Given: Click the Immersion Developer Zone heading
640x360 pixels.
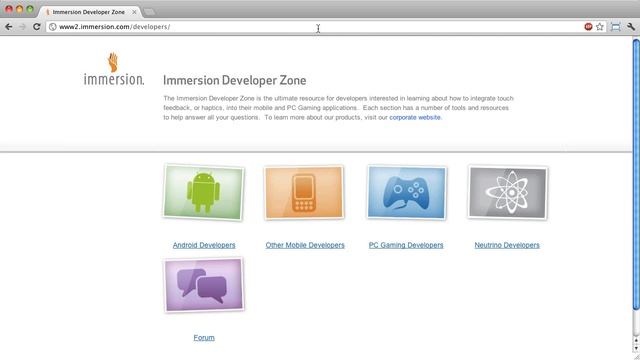Looking at the screenshot, I should tap(234, 80).
